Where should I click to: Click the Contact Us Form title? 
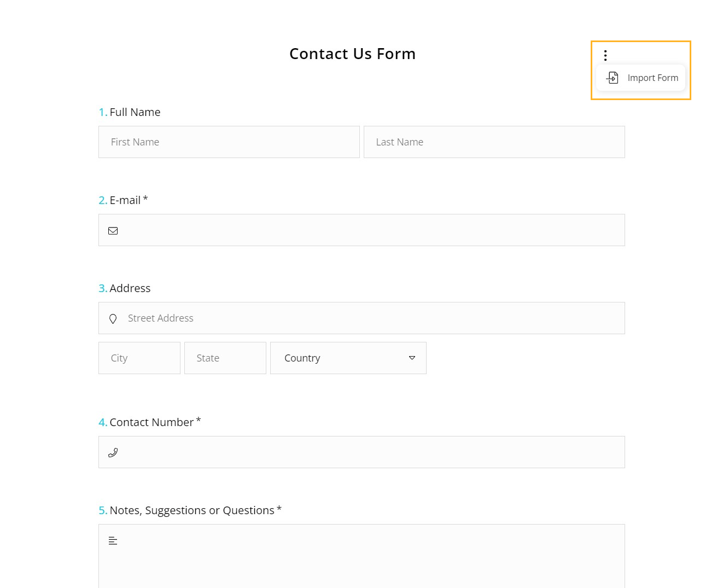[352, 54]
